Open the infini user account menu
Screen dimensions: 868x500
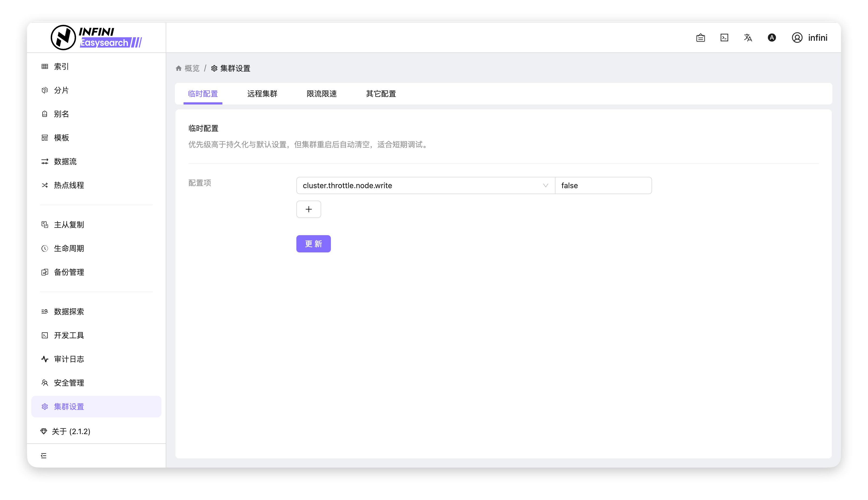point(810,38)
